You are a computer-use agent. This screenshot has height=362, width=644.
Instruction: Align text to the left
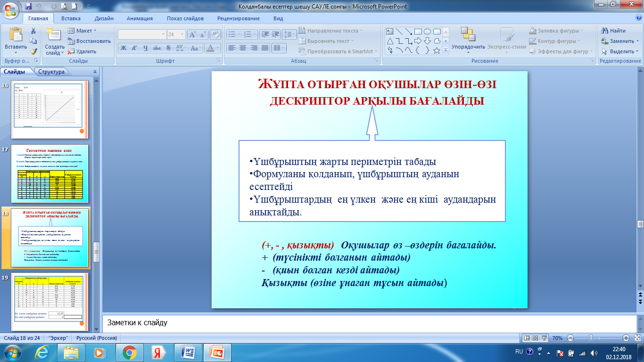(231, 48)
